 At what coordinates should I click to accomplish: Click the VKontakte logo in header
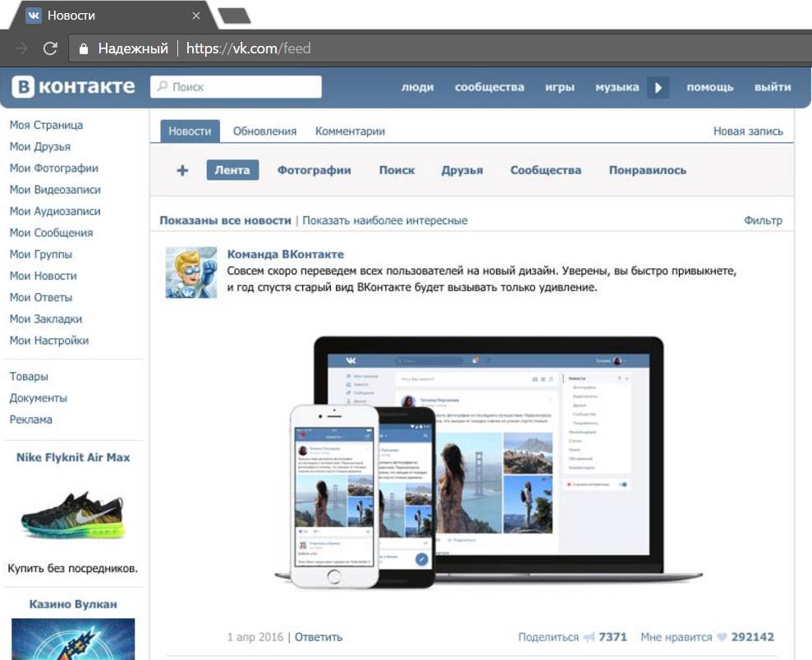tap(73, 87)
